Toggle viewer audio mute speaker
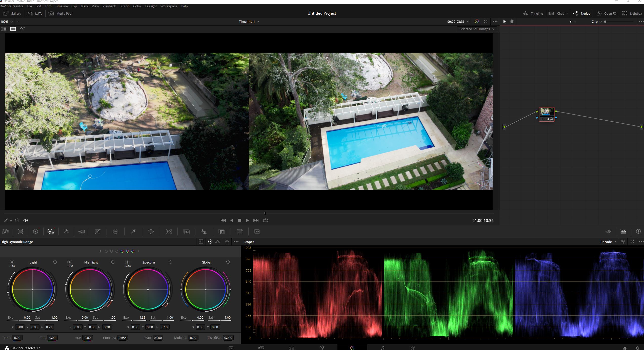This screenshot has height=350, width=644. [26, 220]
